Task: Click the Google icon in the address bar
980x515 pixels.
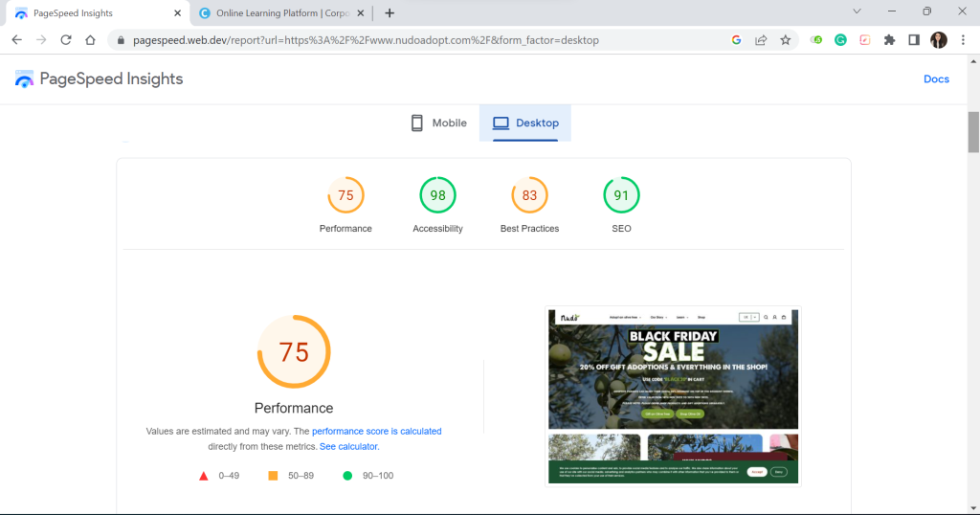Action: point(736,40)
